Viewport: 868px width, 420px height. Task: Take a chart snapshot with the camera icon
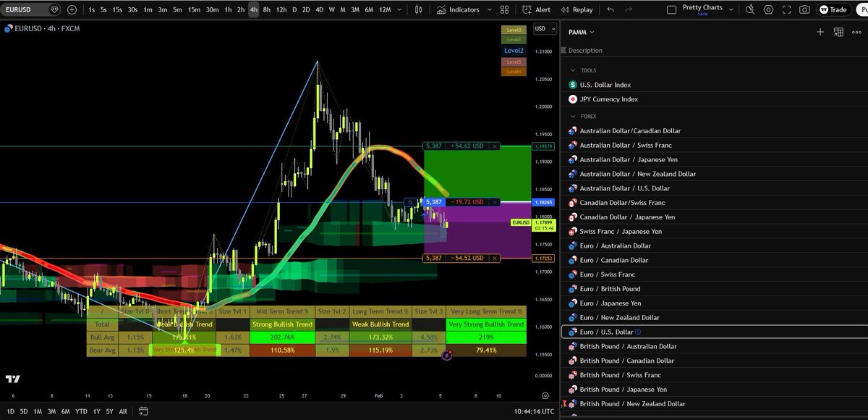click(804, 9)
